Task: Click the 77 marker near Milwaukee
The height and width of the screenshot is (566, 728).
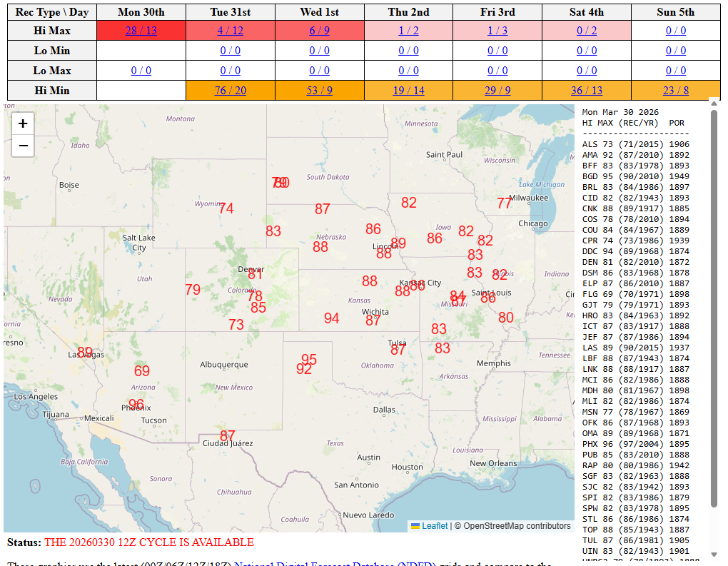Action: [x=504, y=203]
